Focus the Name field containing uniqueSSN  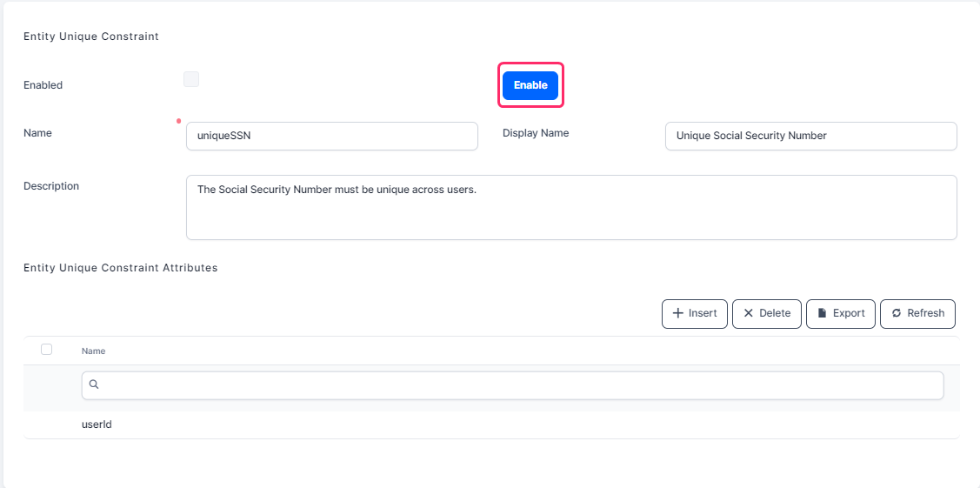[331, 136]
